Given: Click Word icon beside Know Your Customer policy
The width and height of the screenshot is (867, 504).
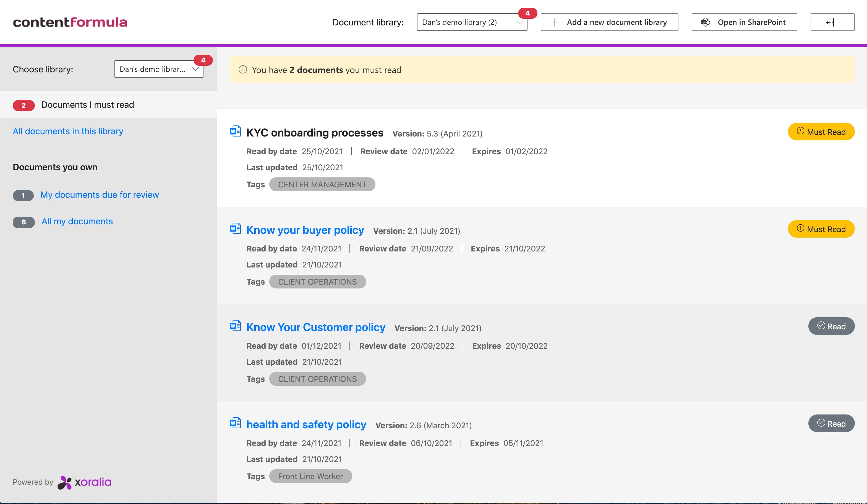Looking at the screenshot, I should pos(235,326).
